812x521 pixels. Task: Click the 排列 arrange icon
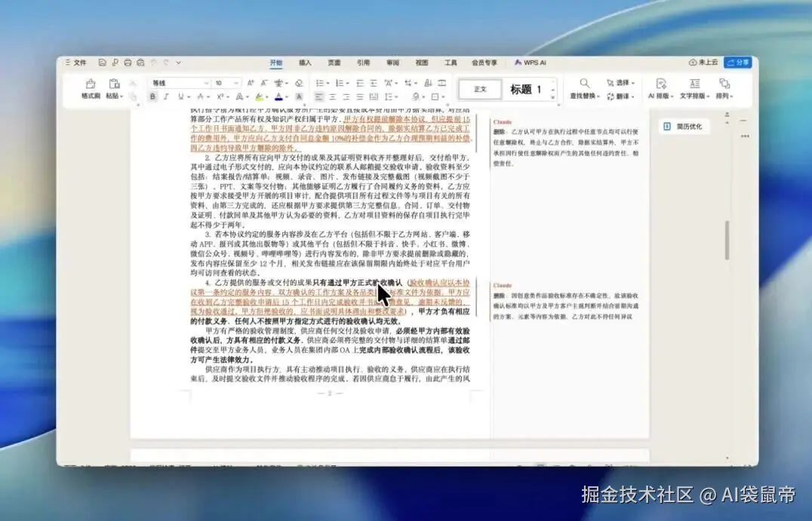(x=724, y=83)
